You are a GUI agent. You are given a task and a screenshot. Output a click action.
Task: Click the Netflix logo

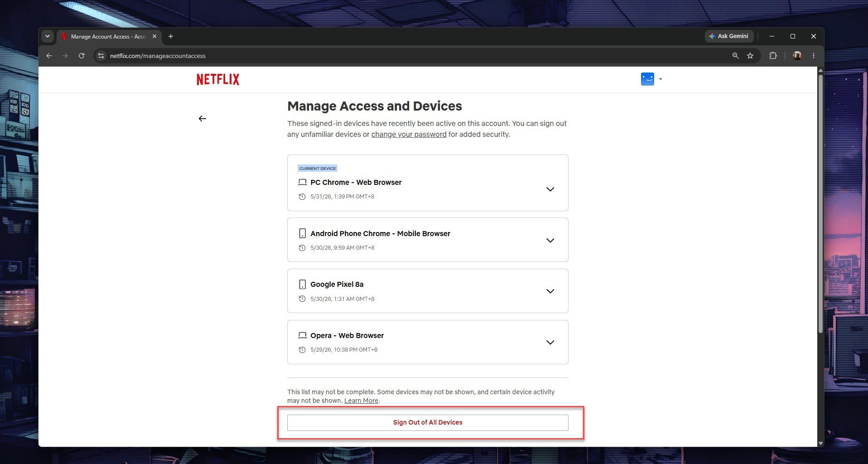click(x=218, y=79)
